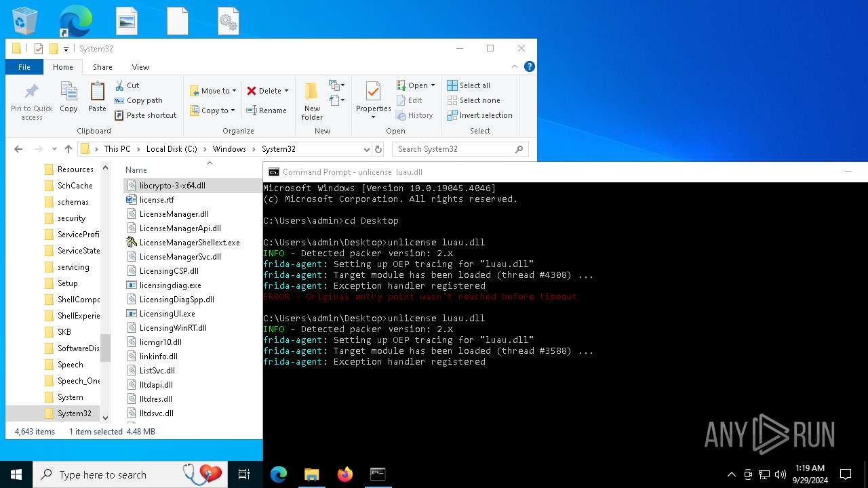This screenshot has width=868, height=488.
Task: Open the File menu tab
Action: point(24,67)
